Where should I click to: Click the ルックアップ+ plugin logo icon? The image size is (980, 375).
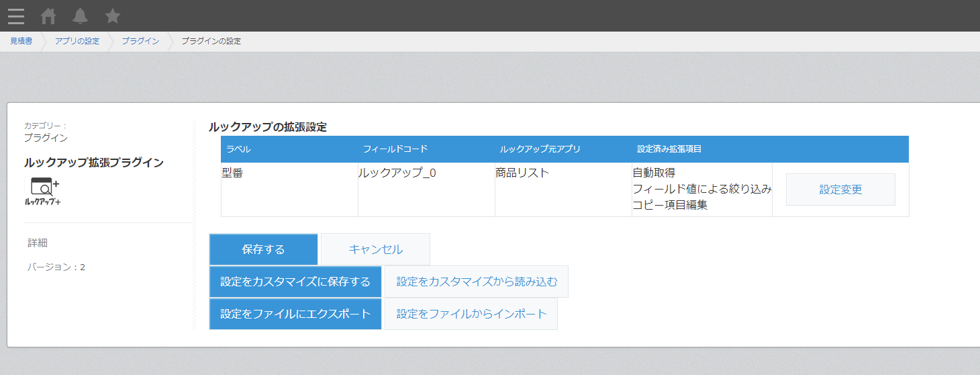[43, 192]
